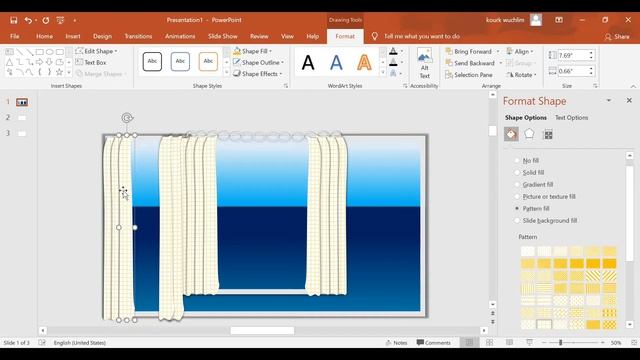Open Text Fill color option

pos(396,51)
